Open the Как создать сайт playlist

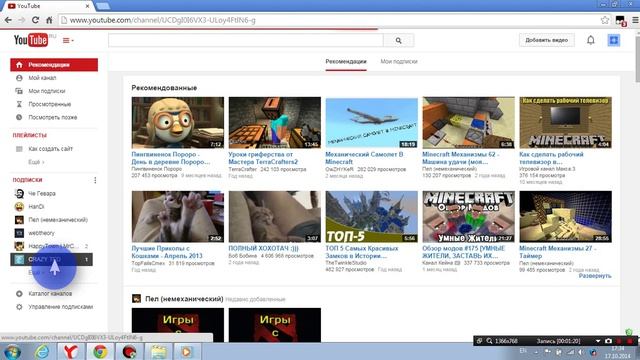pyautogui.click(x=50, y=149)
